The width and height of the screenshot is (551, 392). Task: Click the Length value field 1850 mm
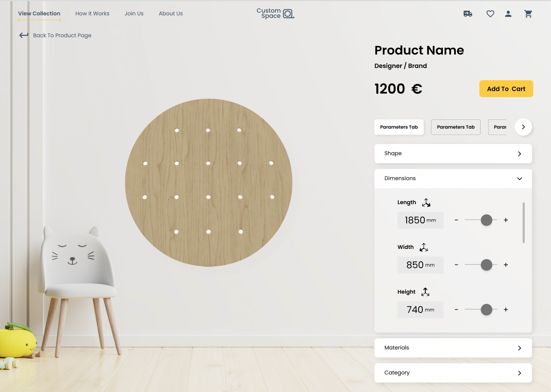[x=420, y=220]
